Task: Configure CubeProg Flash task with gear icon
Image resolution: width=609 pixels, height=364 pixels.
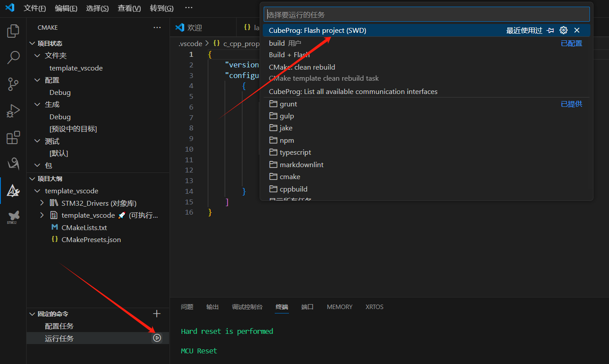Action: (x=564, y=30)
